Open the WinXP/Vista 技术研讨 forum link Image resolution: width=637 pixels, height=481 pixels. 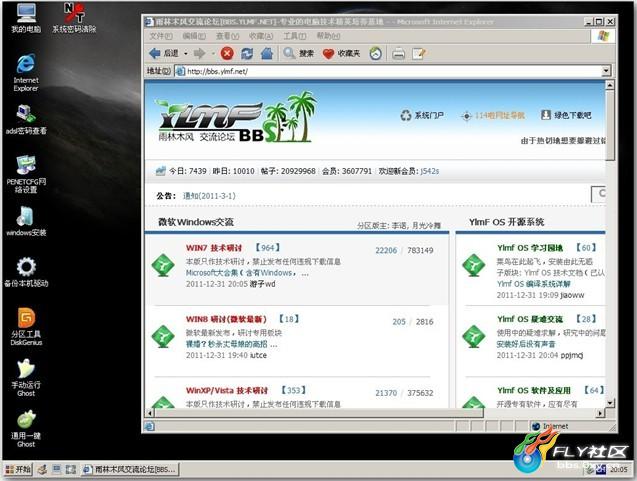coord(227,390)
